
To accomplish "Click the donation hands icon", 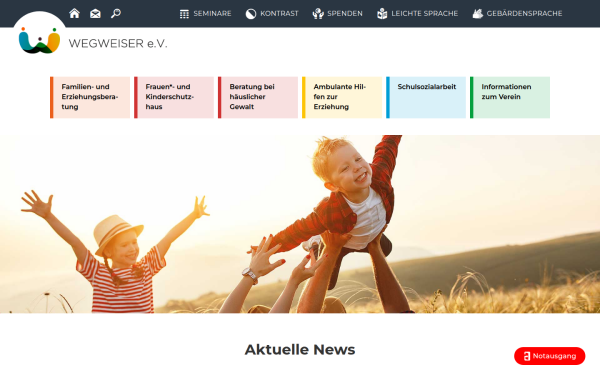I will (318, 14).
